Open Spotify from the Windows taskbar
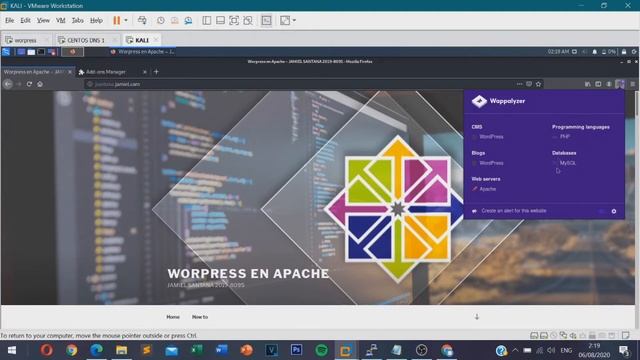This screenshot has width=640, height=360. coord(322,350)
